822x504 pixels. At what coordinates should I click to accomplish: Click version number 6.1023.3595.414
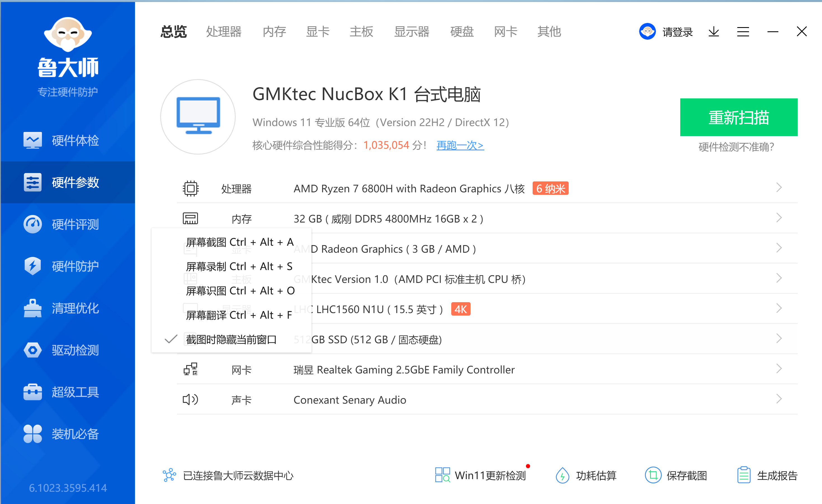[x=68, y=488]
